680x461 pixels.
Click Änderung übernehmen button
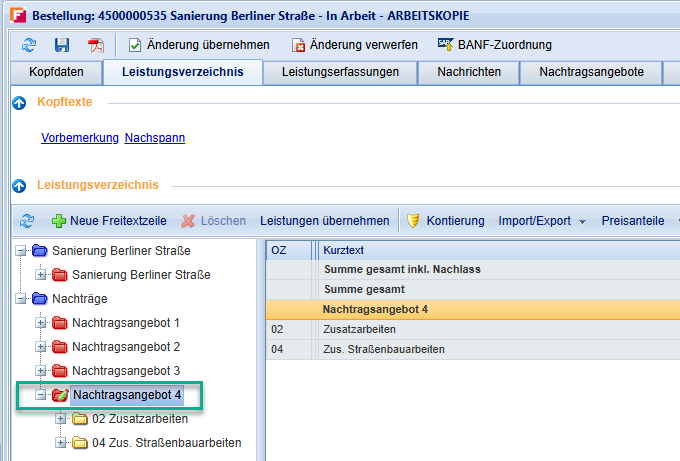pos(198,45)
